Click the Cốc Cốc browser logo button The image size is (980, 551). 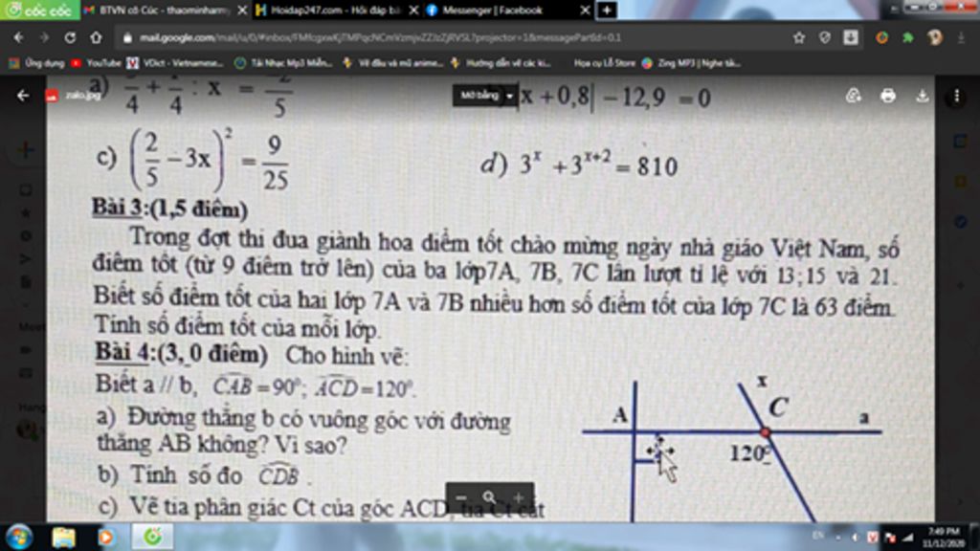tap(39, 10)
